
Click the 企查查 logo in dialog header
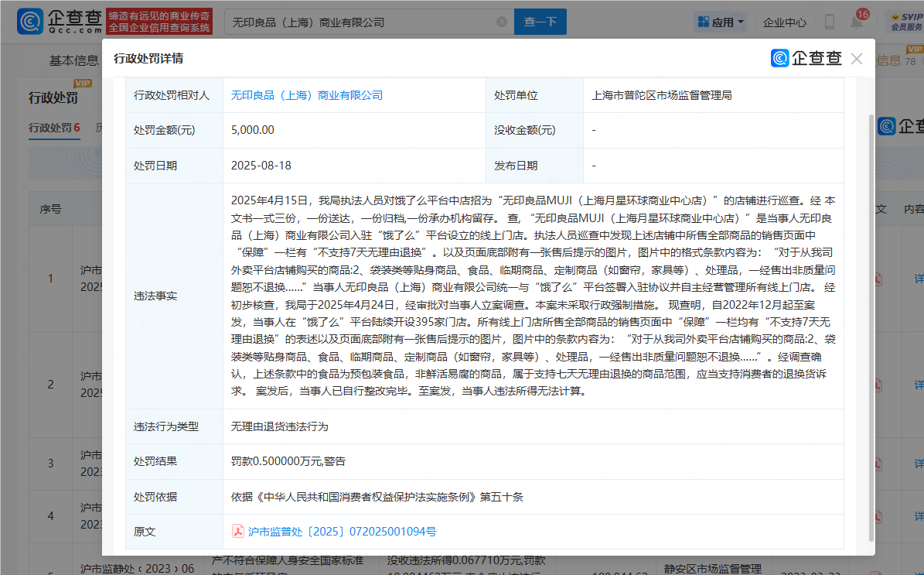tap(806, 59)
